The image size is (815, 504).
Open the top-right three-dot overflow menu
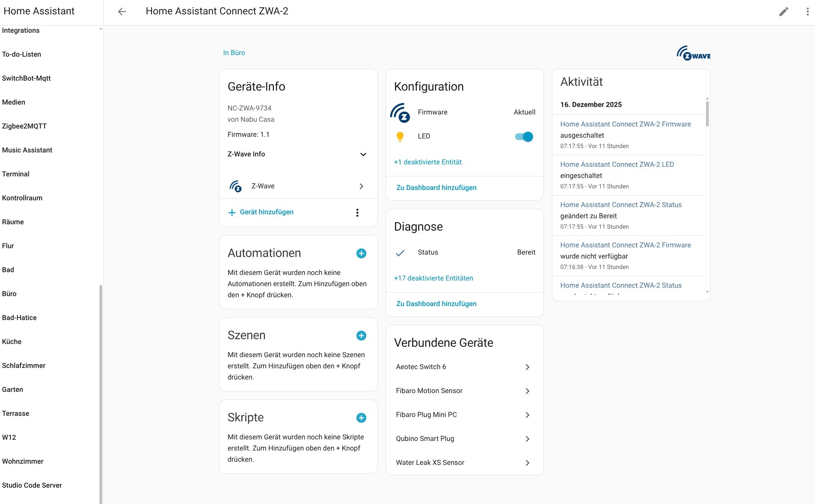click(x=807, y=12)
